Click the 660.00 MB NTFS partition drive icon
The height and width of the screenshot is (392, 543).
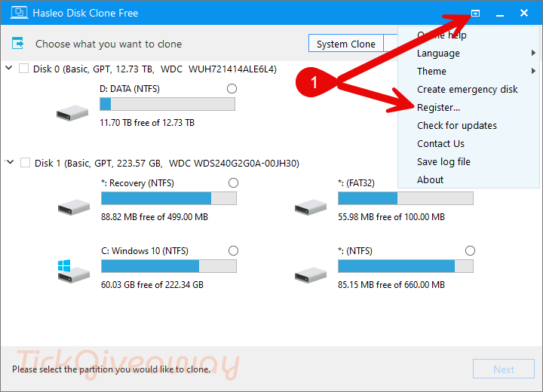click(311, 275)
